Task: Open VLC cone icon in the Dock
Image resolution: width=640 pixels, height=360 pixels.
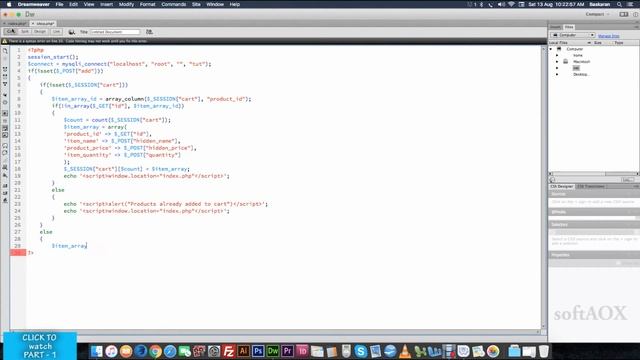Action: (x=405, y=351)
